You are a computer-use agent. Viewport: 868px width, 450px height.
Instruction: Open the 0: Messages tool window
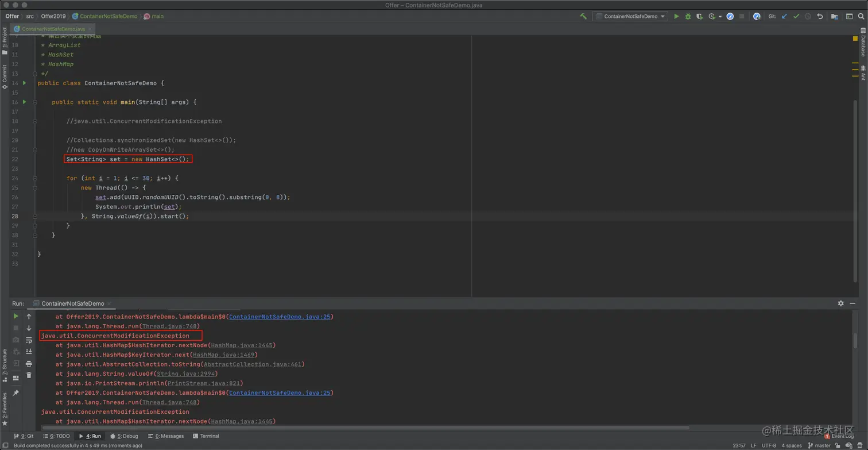[x=166, y=436]
